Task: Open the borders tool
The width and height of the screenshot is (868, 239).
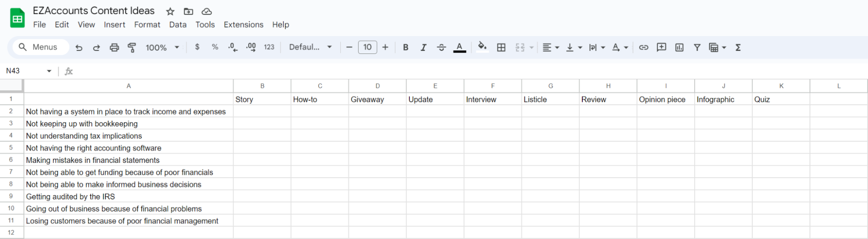Action: coord(501,47)
